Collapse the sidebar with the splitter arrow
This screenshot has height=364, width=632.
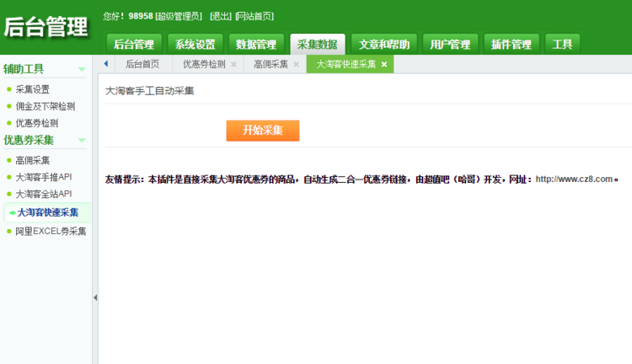(x=95, y=298)
